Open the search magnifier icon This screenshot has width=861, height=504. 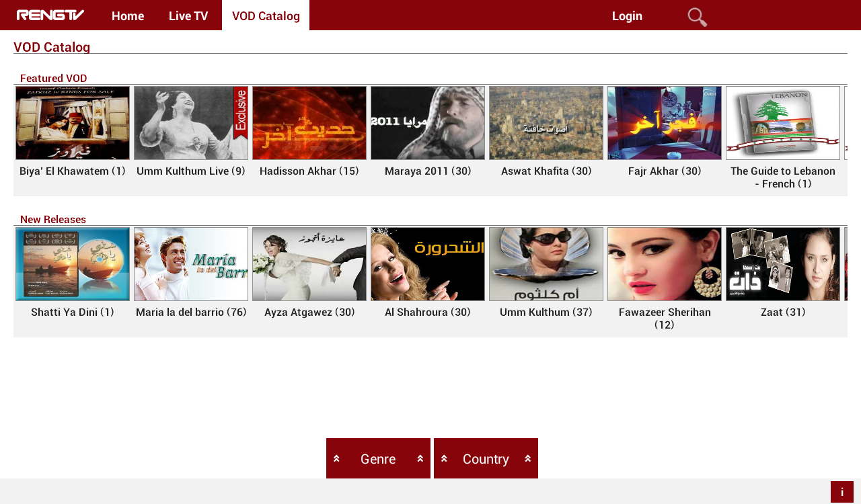coord(697,17)
